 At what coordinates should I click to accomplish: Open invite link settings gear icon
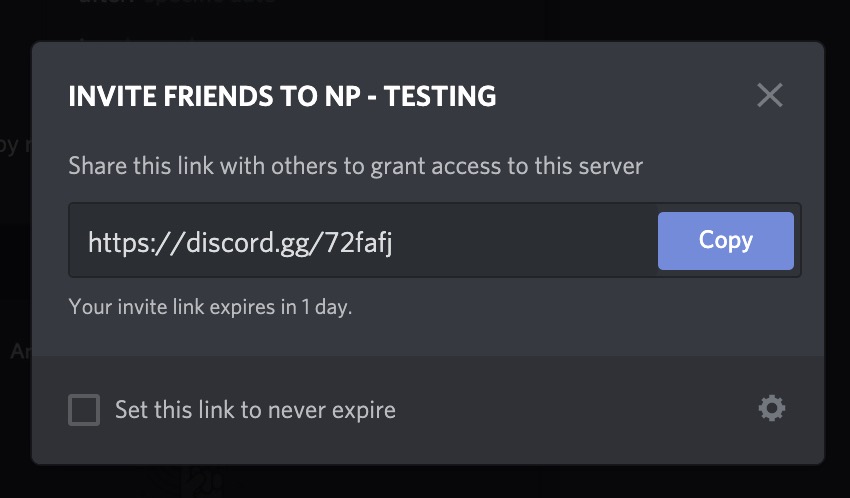(x=772, y=408)
